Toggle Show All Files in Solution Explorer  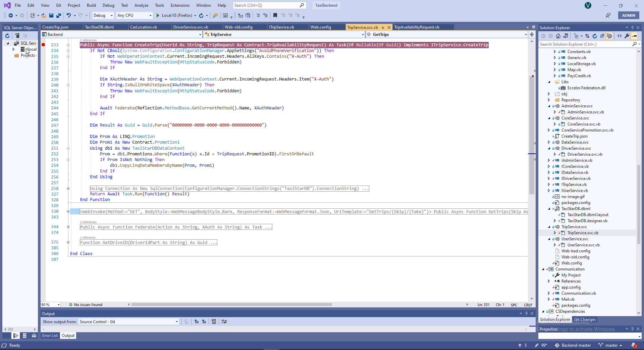[x=609, y=36]
